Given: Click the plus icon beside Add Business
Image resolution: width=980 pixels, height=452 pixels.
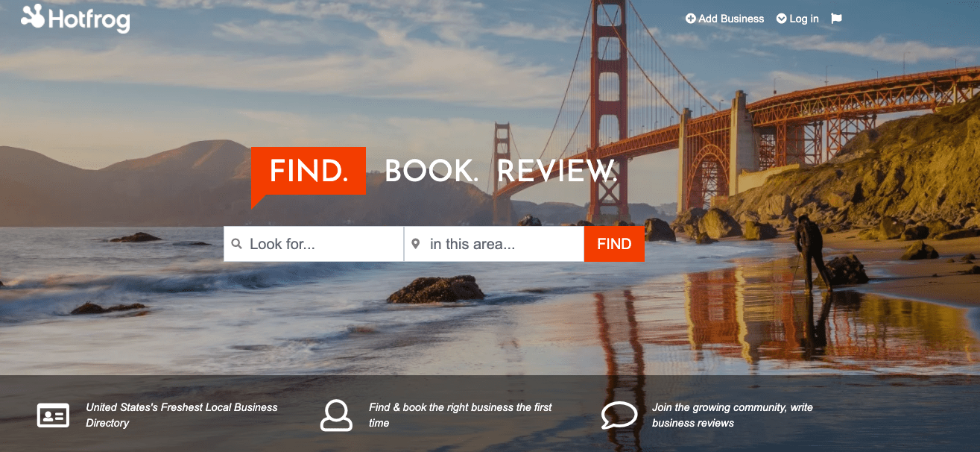Looking at the screenshot, I should click(x=690, y=19).
